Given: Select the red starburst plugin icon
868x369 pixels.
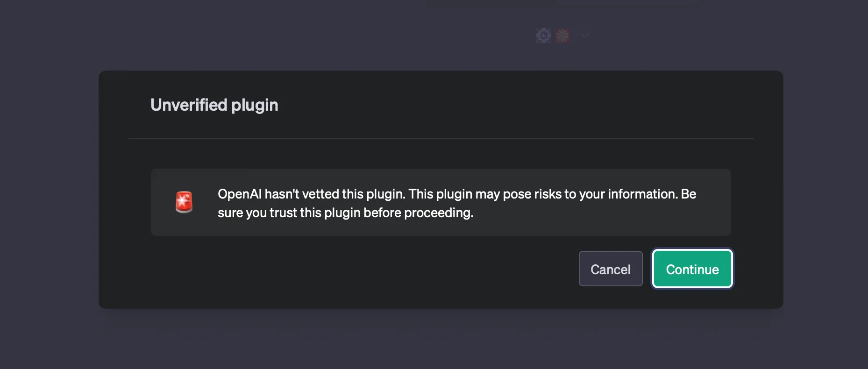Looking at the screenshot, I should [x=562, y=35].
